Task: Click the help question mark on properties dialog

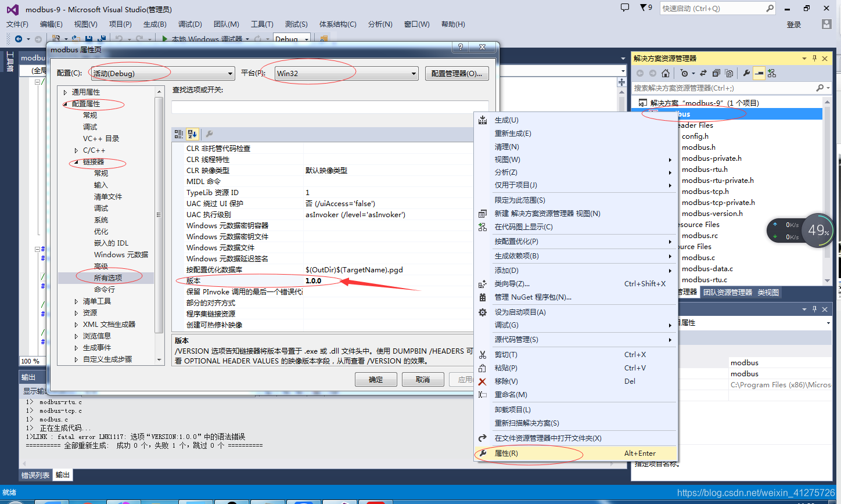Action: [x=461, y=47]
